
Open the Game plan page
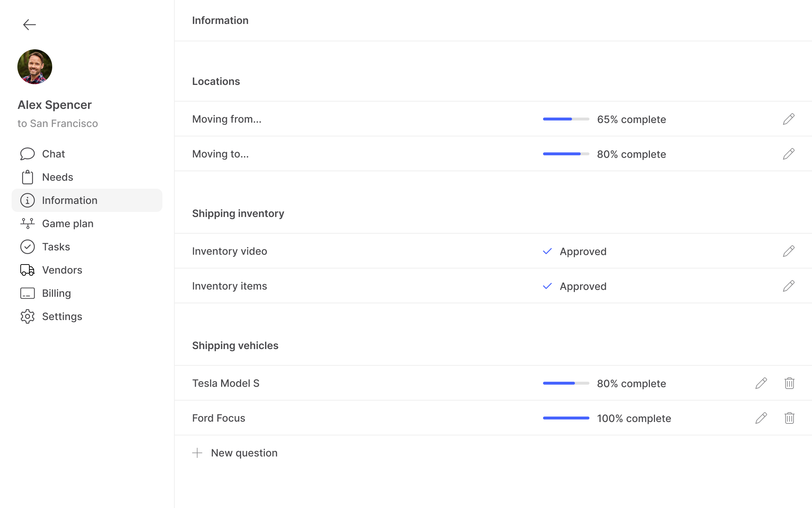pyautogui.click(x=67, y=224)
